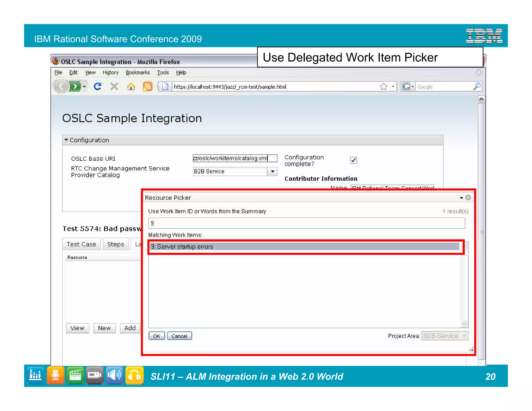Switch to the Steps tab
This screenshot has width=532, height=411.
point(116,244)
